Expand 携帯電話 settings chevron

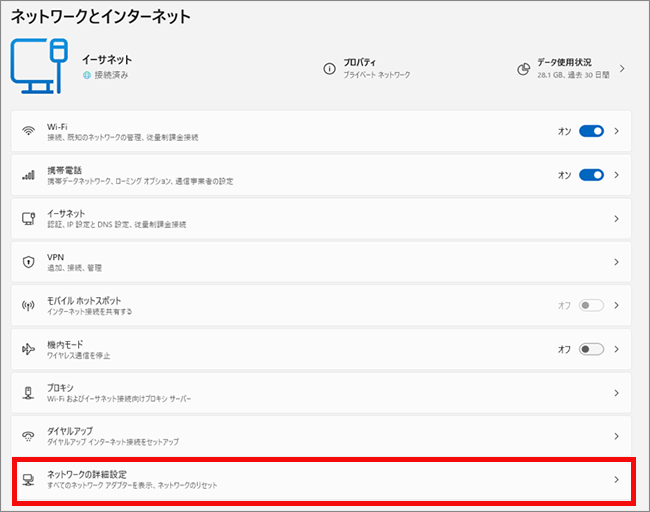(x=617, y=175)
